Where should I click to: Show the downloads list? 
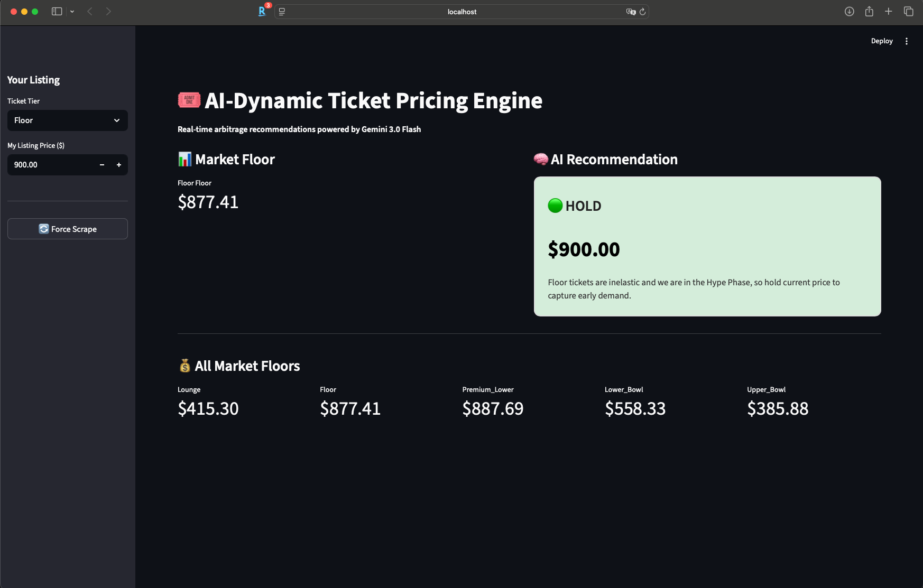click(x=850, y=12)
